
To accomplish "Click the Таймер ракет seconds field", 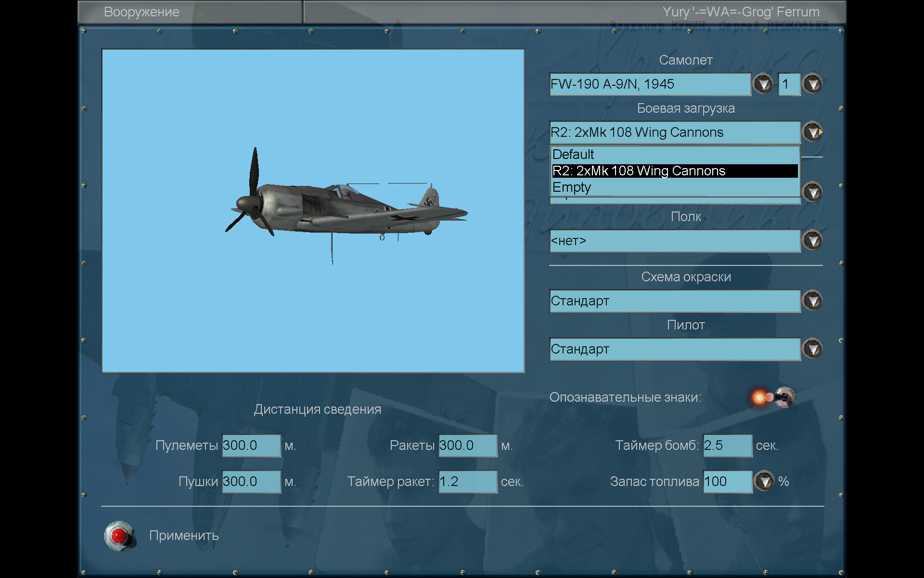I will [x=467, y=482].
